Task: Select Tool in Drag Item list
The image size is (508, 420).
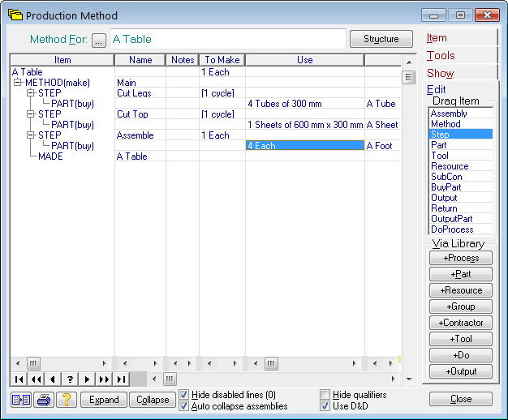Action: pyautogui.click(x=461, y=156)
